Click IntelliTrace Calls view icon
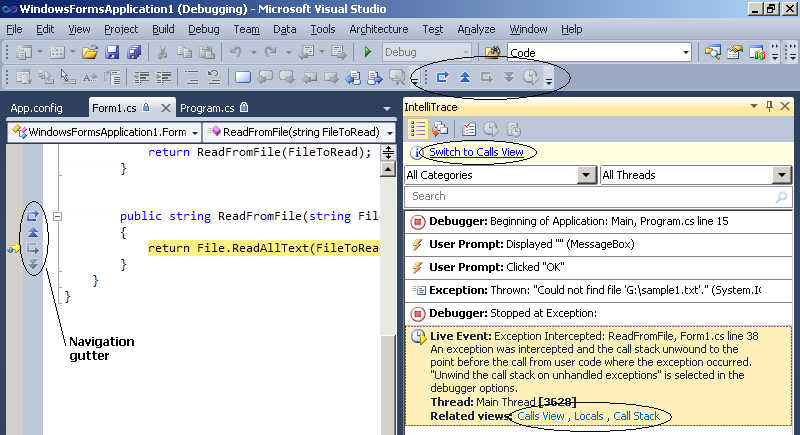This screenshot has width=800, height=435. point(440,130)
